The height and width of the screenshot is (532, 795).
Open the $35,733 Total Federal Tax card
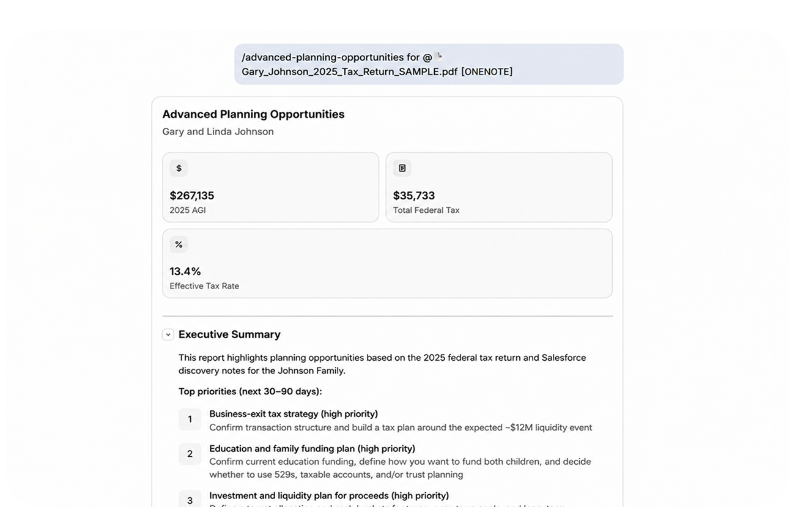[499, 187]
